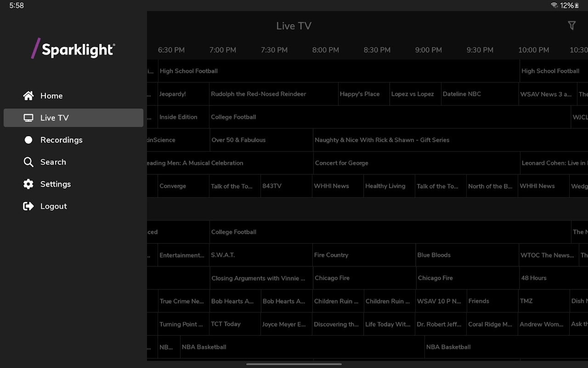
Task: Click the Logout arrow icon
Action: 28,206
